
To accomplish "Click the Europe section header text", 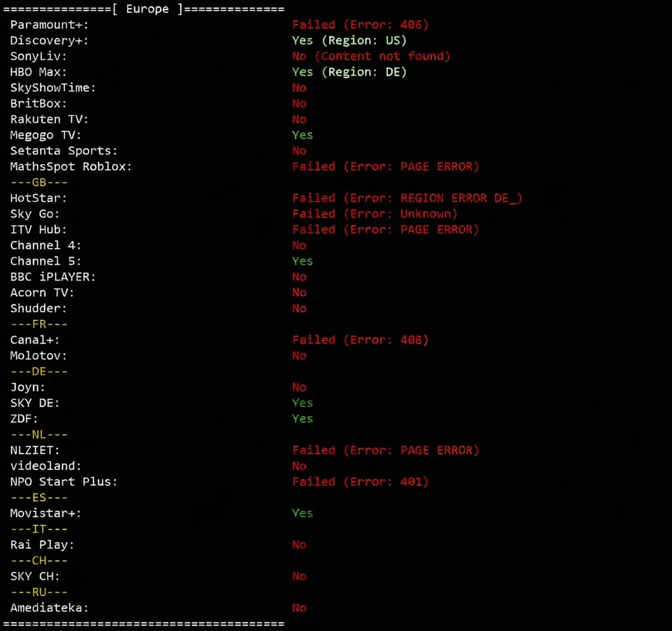I will 148,9.
